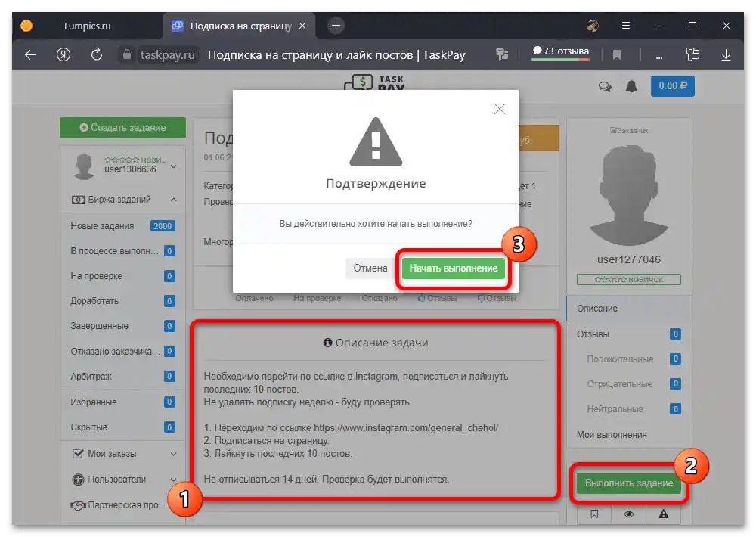Expand the Мои заказы section
756x537 pixels.
(x=123, y=454)
